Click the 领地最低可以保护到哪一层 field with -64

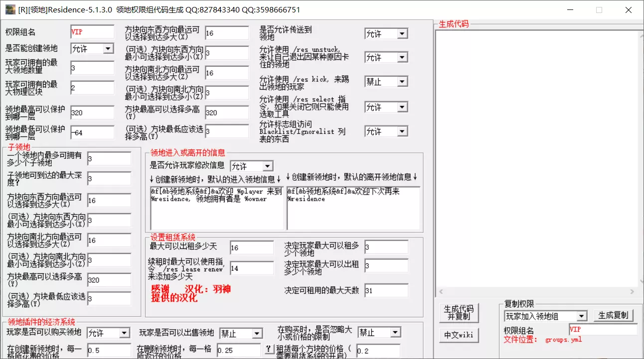(92, 132)
